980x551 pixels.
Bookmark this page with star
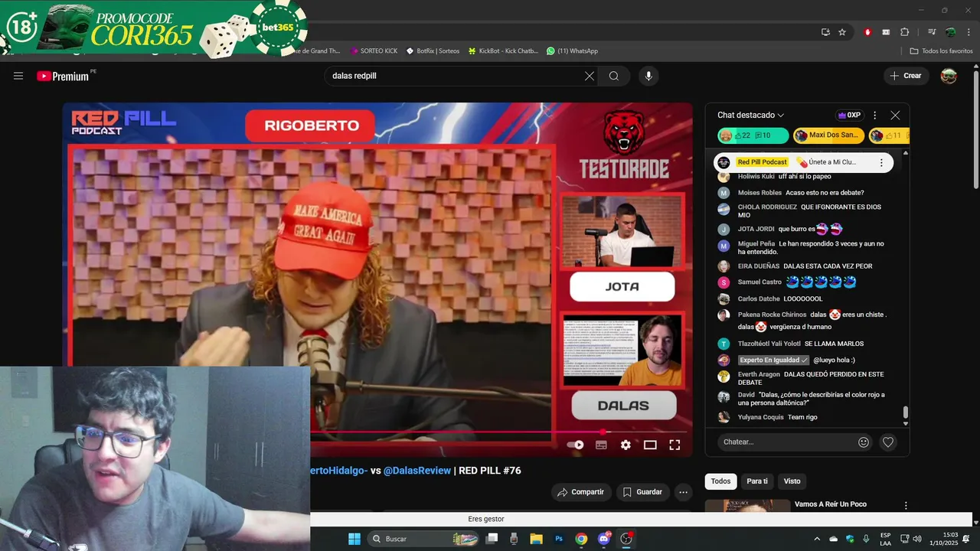coord(842,32)
